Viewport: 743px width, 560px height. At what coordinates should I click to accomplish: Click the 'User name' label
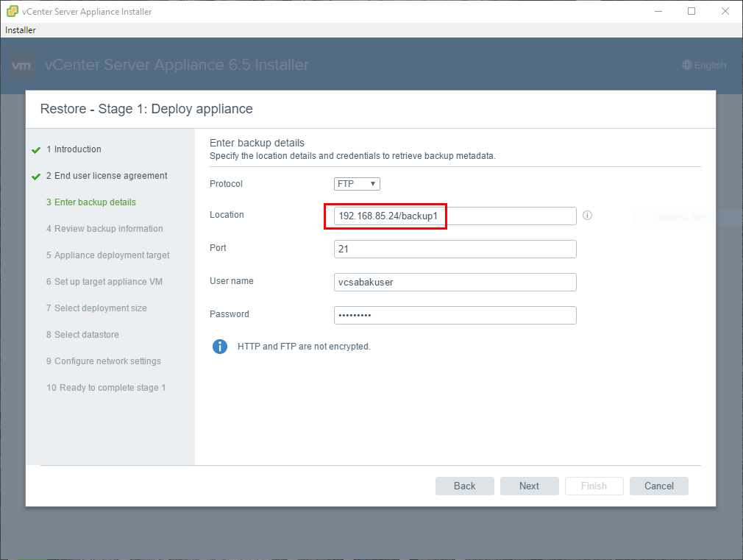pyautogui.click(x=231, y=281)
